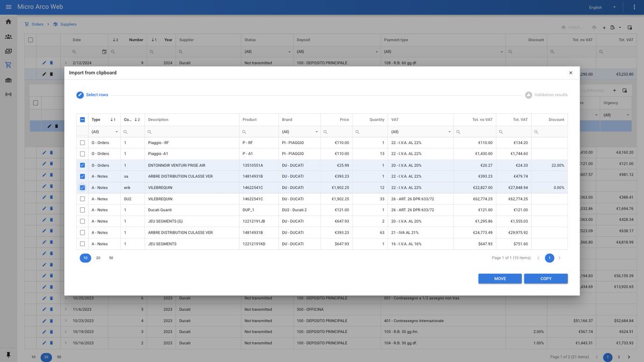The width and height of the screenshot is (644, 362).
Task: Open the shopping cart orders sidebar icon
Action: point(8,65)
